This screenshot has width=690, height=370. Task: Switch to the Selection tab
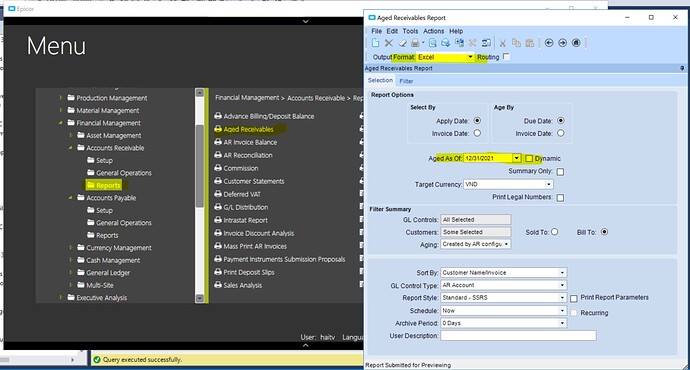tap(380, 80)
